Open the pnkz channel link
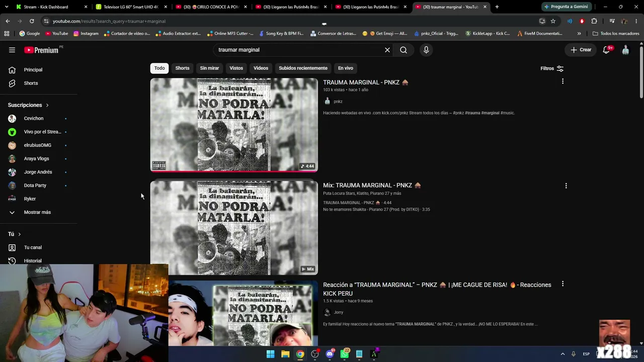Screen dimensions: 644x362 (338, 102)
